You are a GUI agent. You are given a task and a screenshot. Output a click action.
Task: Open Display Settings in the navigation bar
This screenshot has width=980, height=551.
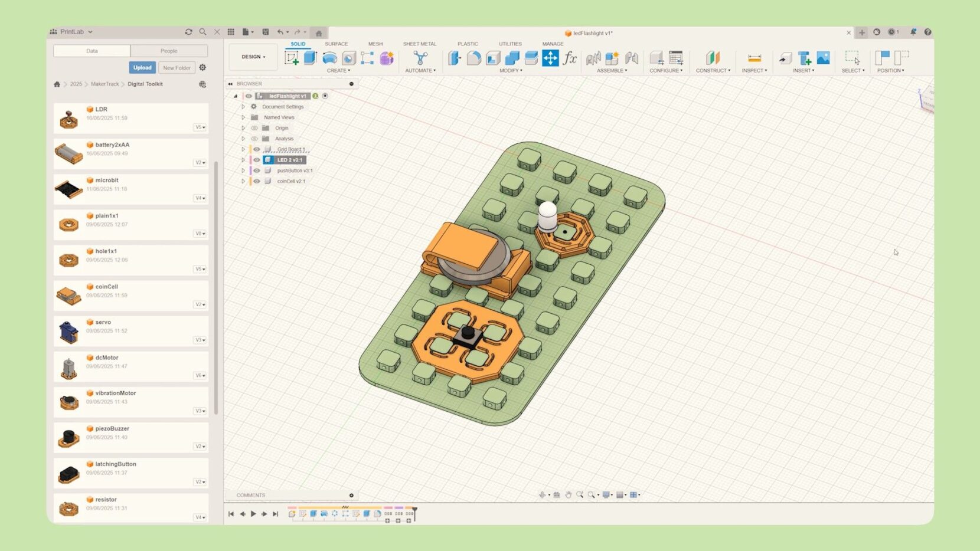point(606,494)
